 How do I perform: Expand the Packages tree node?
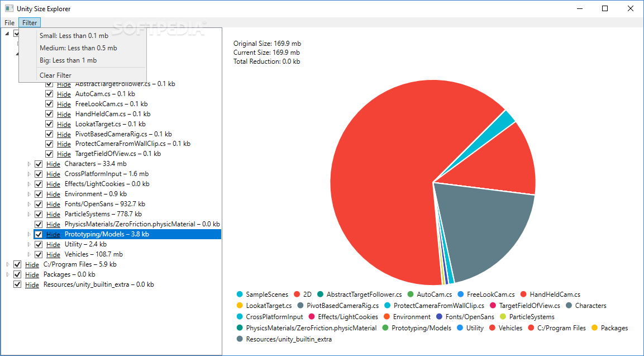[x=7, y=274]
